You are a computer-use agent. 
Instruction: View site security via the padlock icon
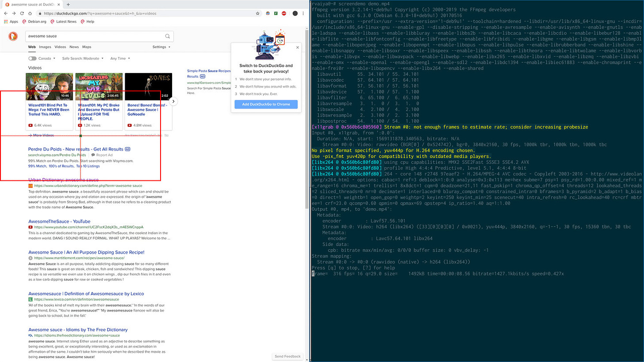[41, 13]
